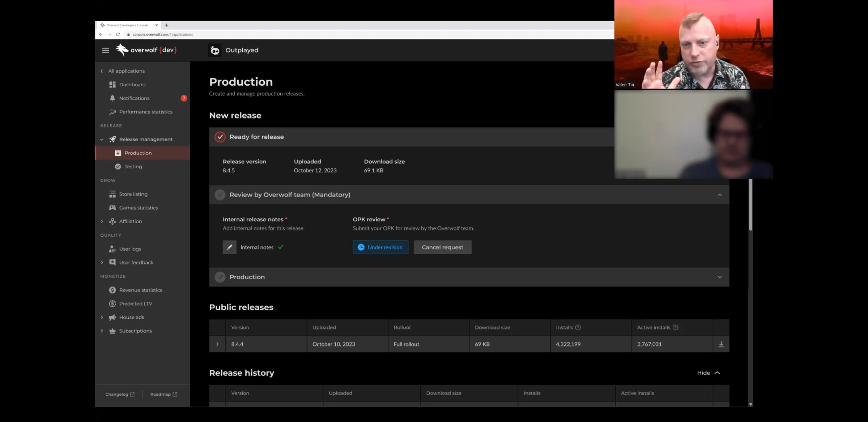Screen dimensions: 868x422
Task: Select Production in the sidebar
Action: (x=142, y=153)
